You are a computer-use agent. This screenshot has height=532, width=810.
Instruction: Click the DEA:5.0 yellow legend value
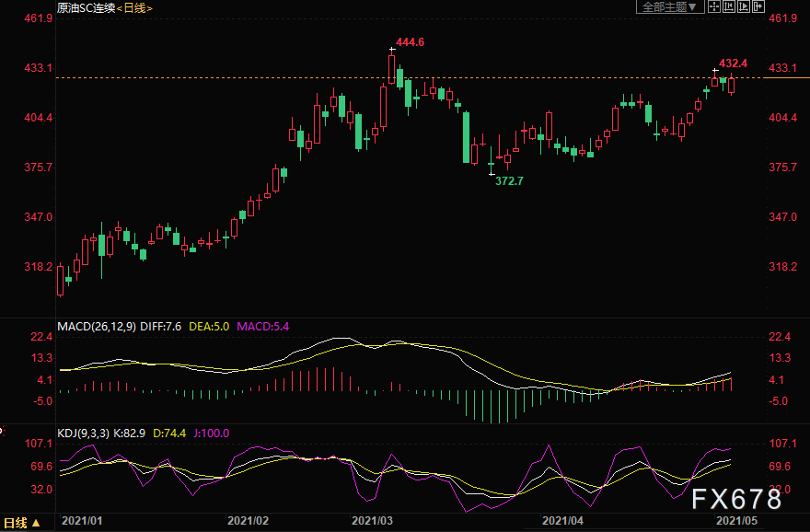209,327
